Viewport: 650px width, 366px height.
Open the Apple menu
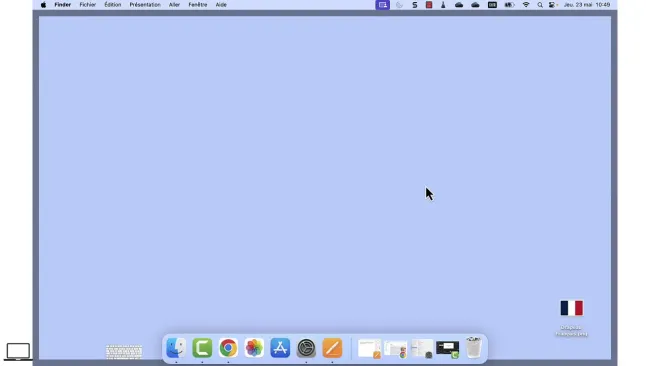point(43,5)
